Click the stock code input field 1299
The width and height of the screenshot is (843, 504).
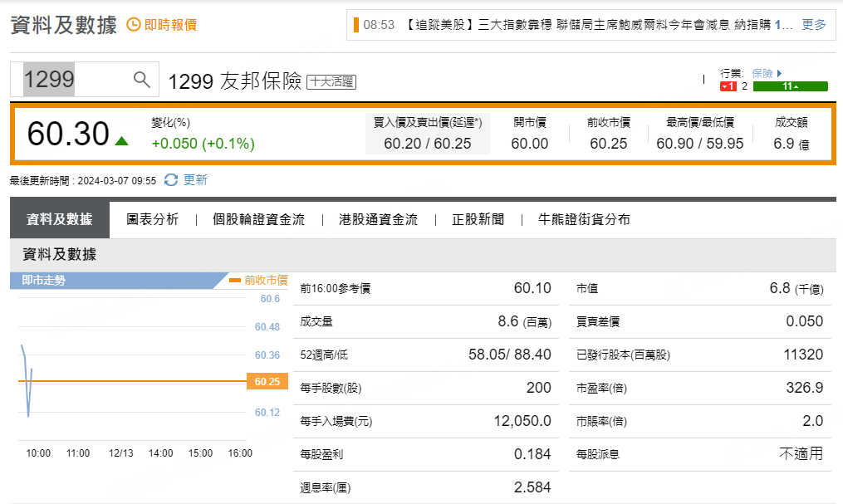[85, 80]
